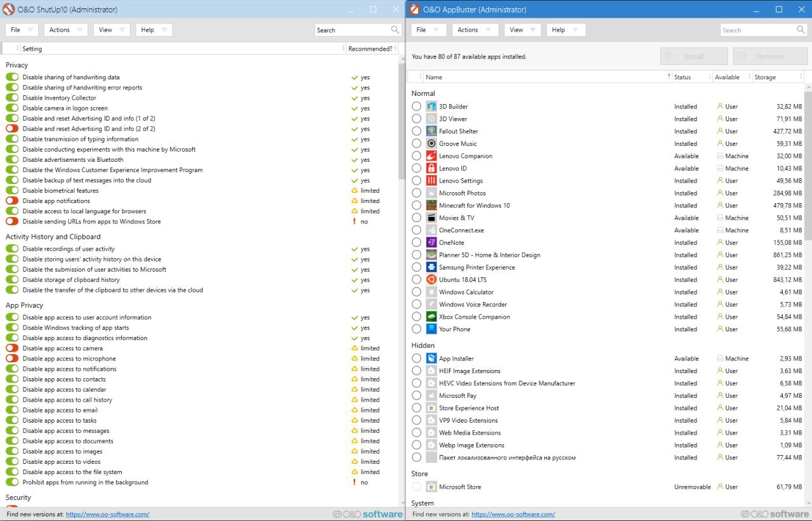Click the Search field in ShutUp10
The height and width of the screenshot is (521, 812).
tap(358, 30)
